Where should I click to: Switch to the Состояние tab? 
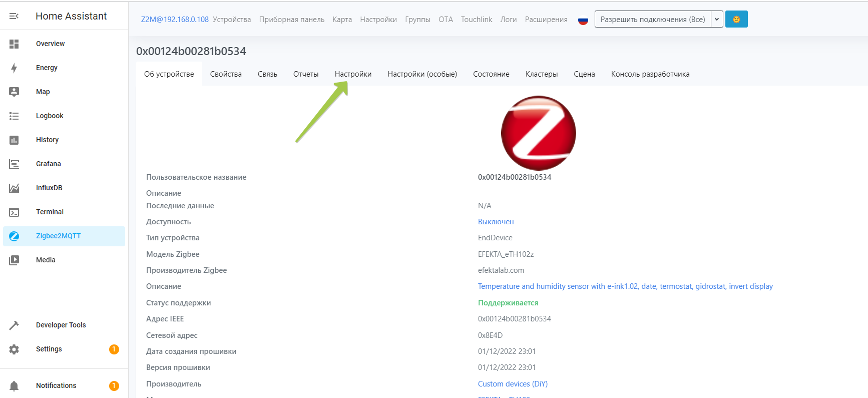[491, 74]
